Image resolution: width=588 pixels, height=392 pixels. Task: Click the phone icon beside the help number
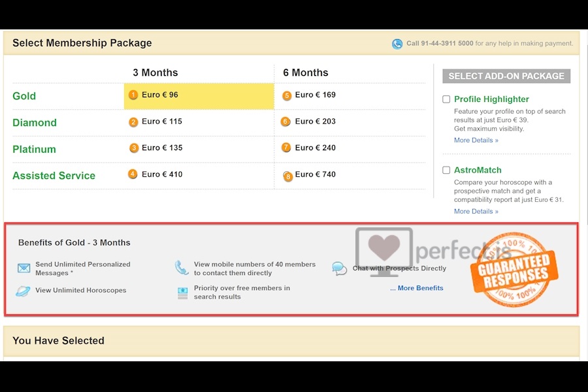point(397,44)
